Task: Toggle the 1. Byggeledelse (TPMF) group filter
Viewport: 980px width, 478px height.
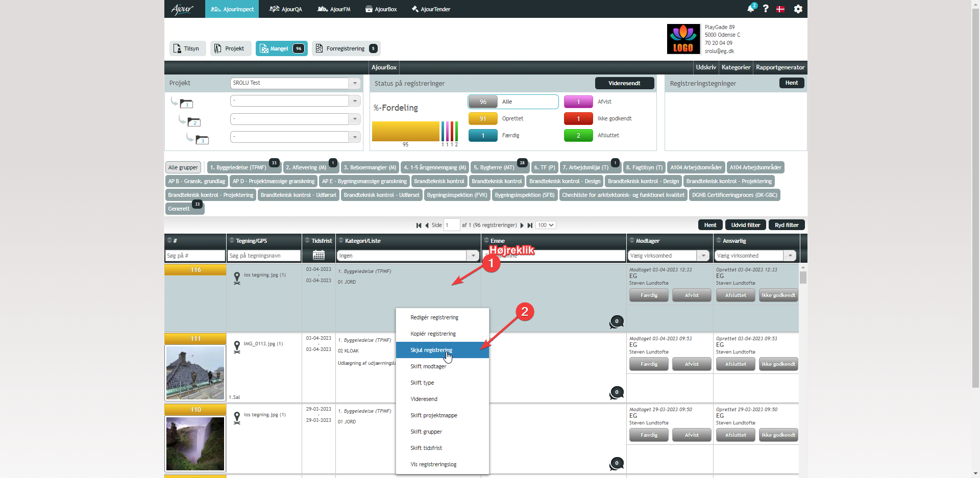Action: (x=238, y=167)
